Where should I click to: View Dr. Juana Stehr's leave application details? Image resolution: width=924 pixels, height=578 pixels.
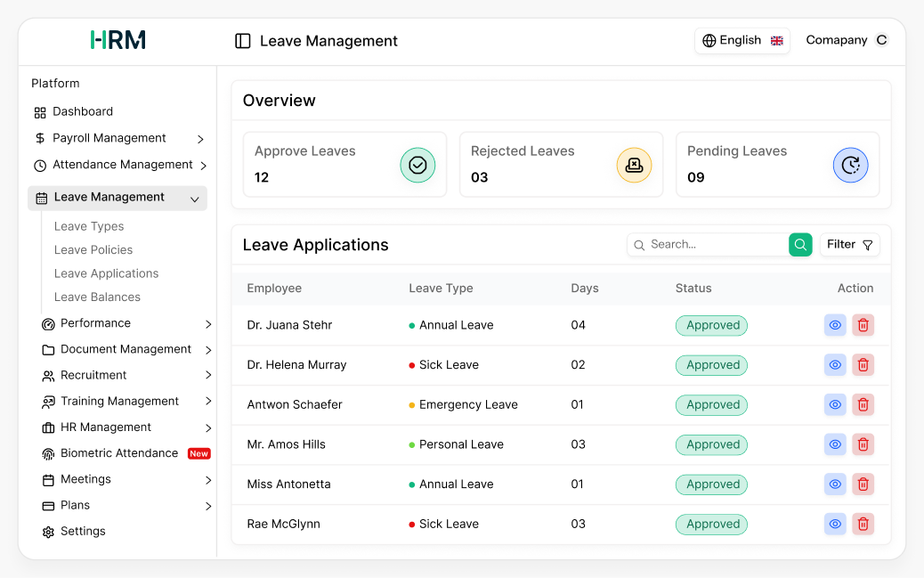835,325
